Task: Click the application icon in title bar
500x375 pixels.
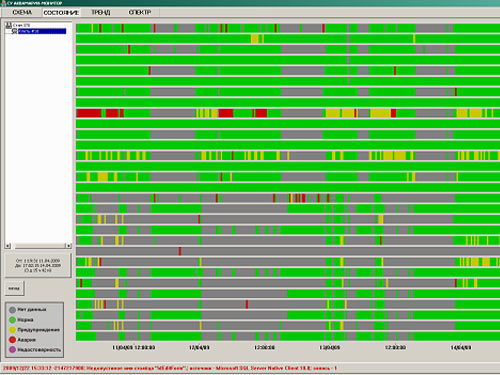Action: click(3, 3)
